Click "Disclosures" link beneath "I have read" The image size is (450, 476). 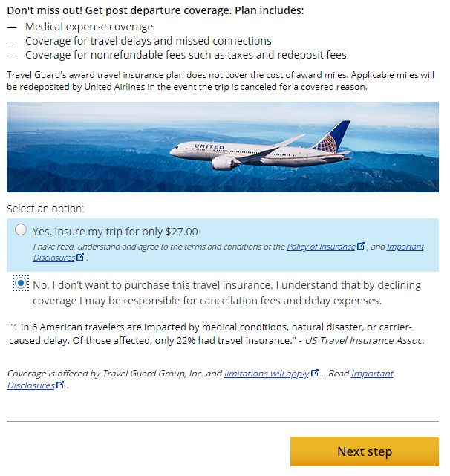[53, 258]
